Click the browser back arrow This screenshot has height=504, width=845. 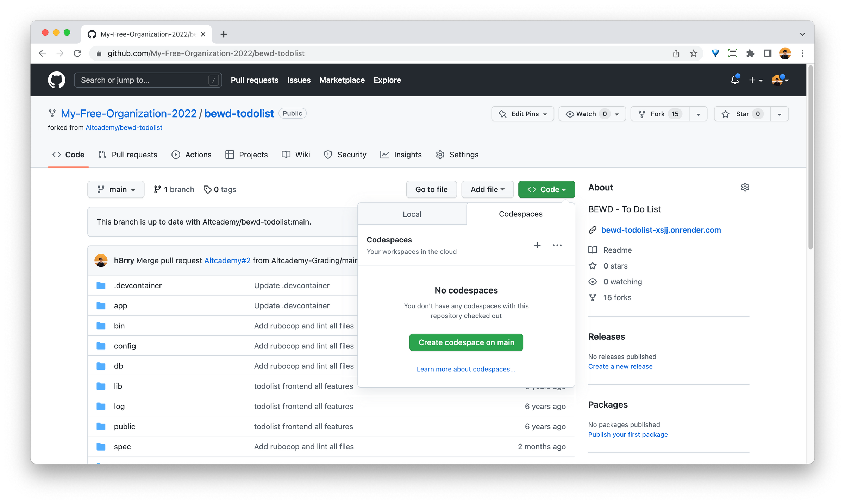tap(43, 53)
